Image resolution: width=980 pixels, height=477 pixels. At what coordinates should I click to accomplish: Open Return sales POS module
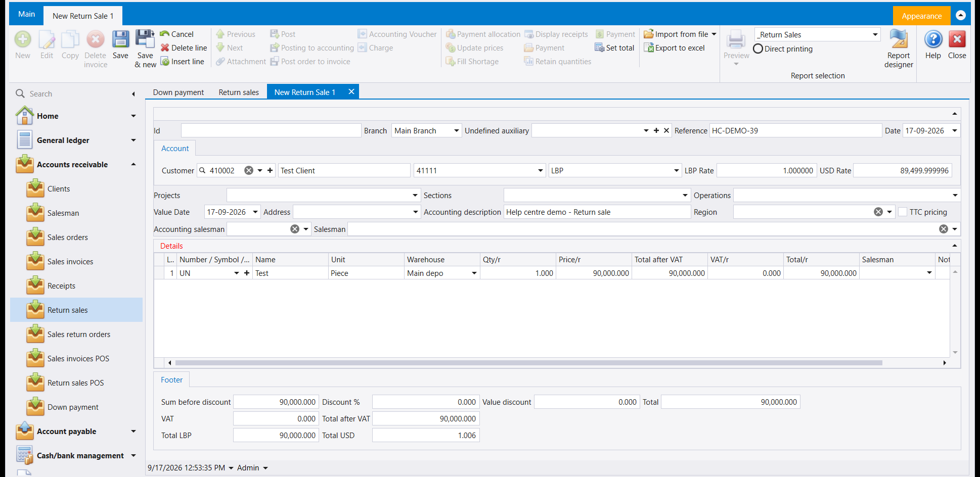(75, 383)
